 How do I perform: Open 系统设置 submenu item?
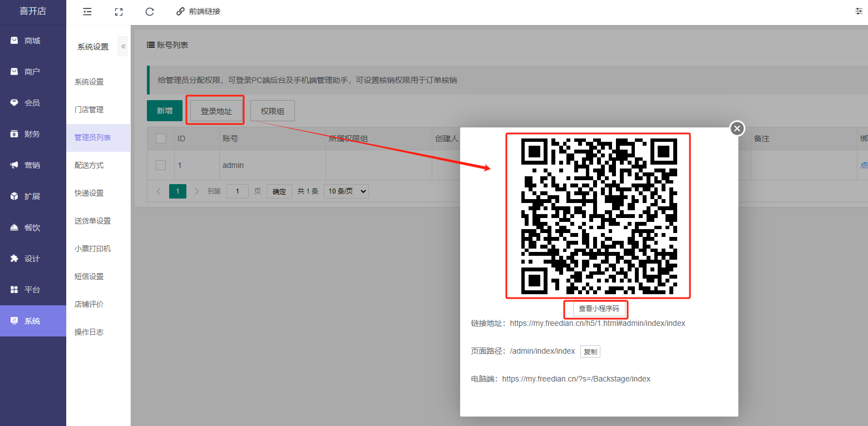coord(98,82)
